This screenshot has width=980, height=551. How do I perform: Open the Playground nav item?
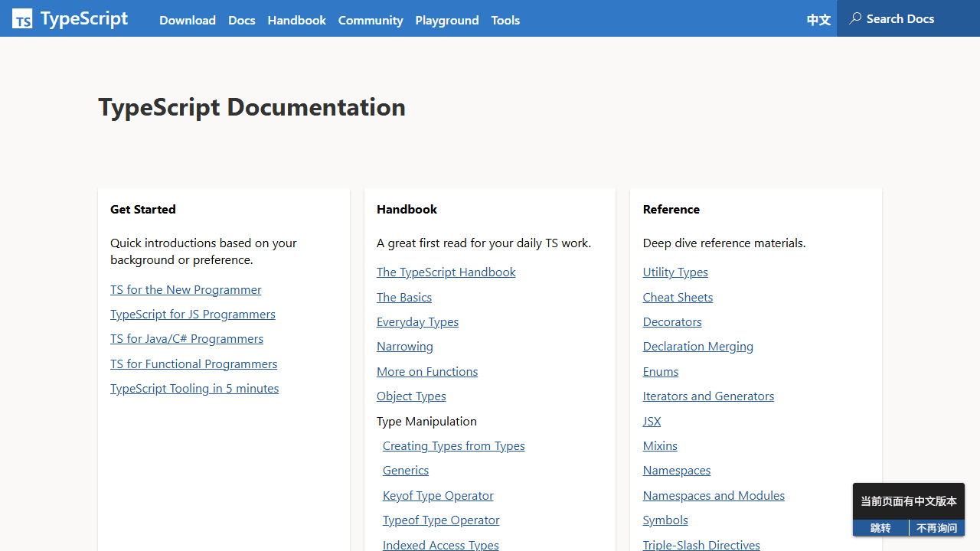click(x=447, y=20)
